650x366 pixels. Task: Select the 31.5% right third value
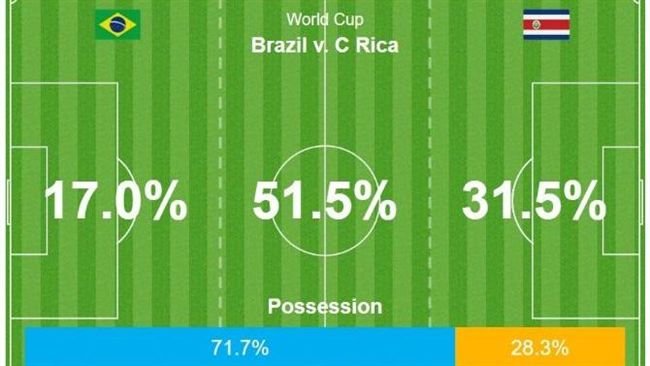click(534, 201)
